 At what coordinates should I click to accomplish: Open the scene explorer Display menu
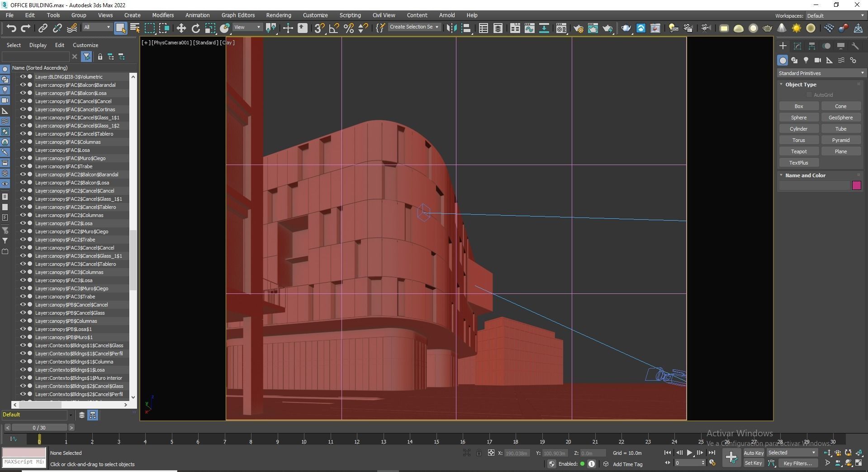pyautogui.click(x=38, y=45)
